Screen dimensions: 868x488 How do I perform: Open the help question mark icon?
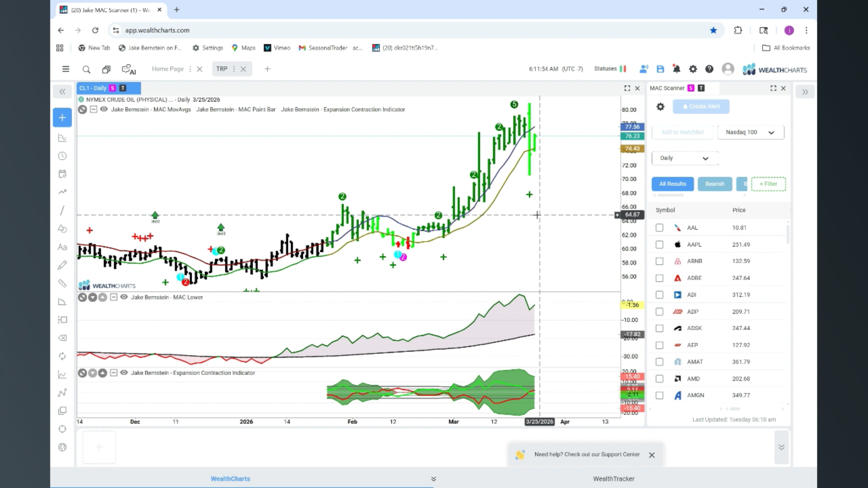pyautogui.click(x=709, y=69)
